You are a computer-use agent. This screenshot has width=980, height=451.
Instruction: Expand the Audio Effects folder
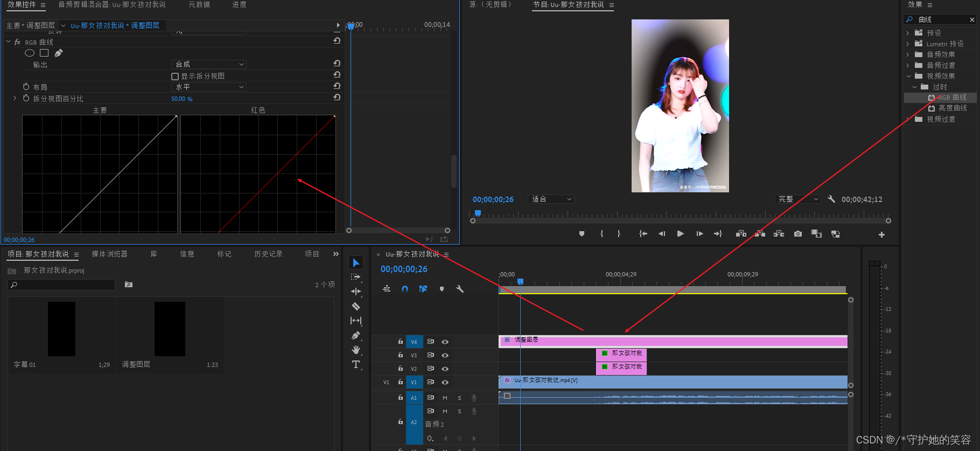pyautogui.click(x=908, y=54)
